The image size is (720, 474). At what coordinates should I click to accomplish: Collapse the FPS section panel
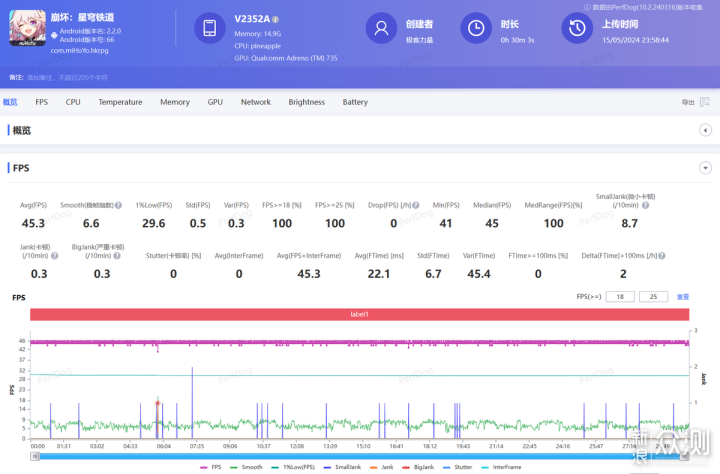pos(706,168)
